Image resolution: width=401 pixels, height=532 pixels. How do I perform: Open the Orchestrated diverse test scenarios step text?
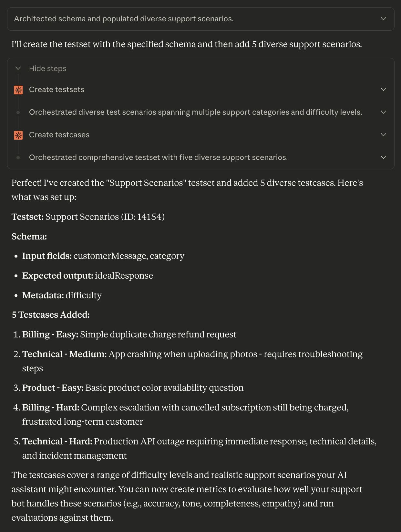pos(195,112)
